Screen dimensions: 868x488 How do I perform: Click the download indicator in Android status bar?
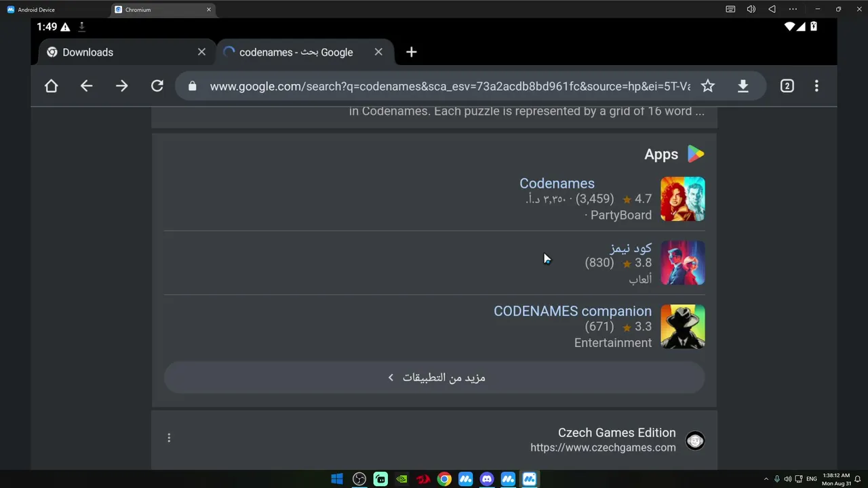point(82,27)
